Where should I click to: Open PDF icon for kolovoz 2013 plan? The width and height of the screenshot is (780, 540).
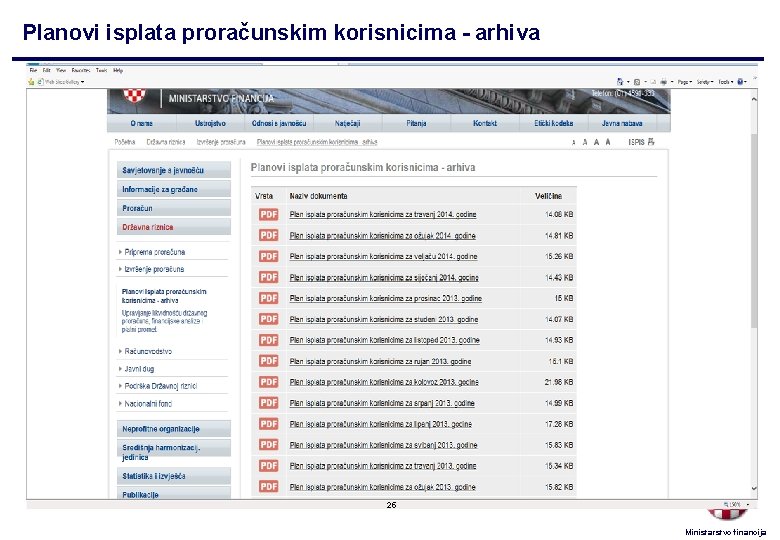pyautogui.click(x=268, y=382)
